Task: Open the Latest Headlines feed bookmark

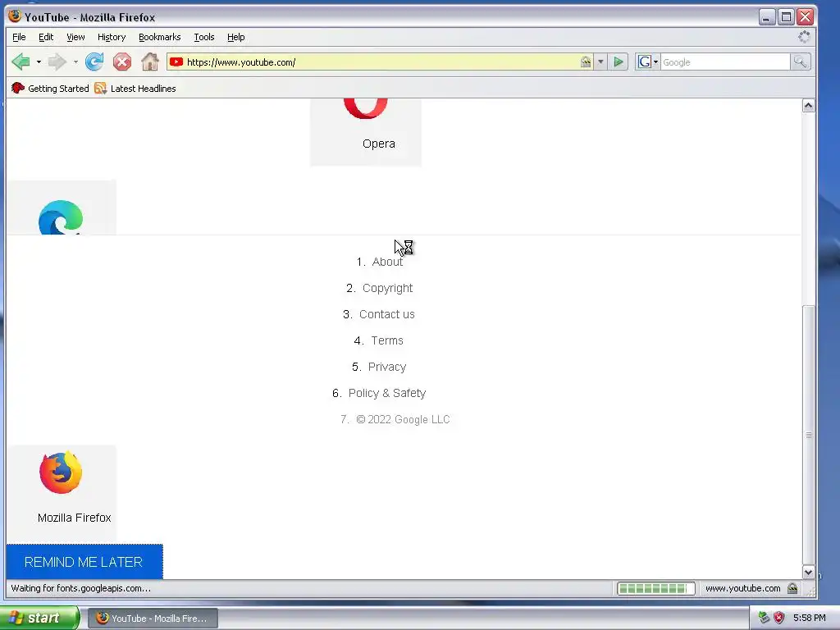Action: [x=135, y=89]
